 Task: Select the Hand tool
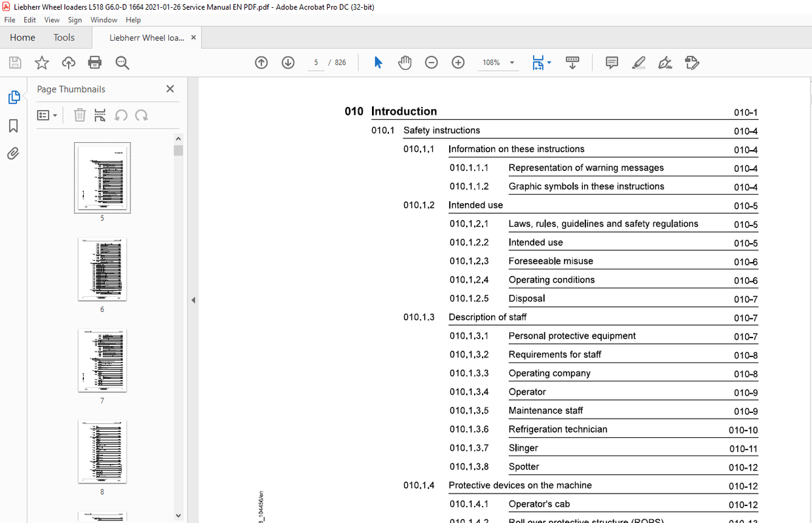[405, 62]
